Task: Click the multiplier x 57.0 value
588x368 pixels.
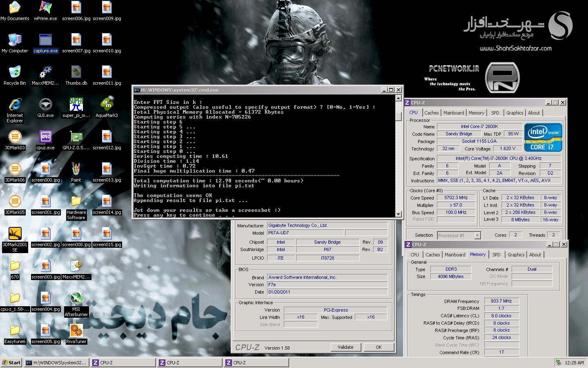Action: 456,205
